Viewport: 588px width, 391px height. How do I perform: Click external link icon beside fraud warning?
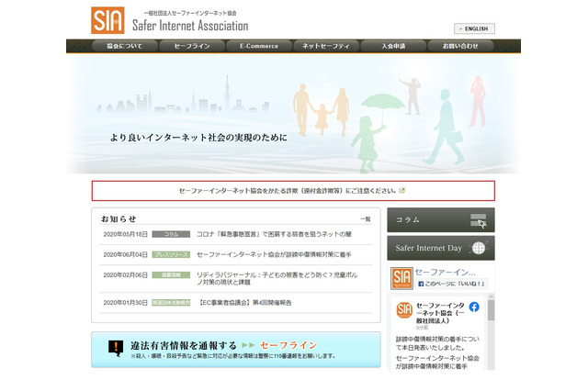[402, 190]
